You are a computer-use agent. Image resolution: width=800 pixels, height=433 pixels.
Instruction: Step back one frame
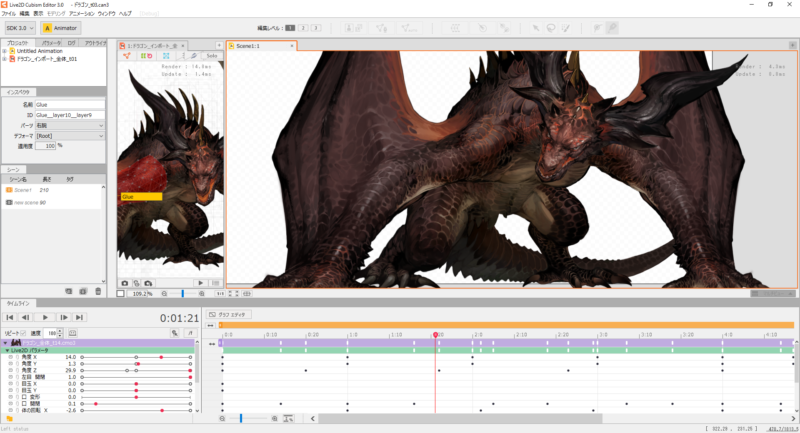[25, 317]
